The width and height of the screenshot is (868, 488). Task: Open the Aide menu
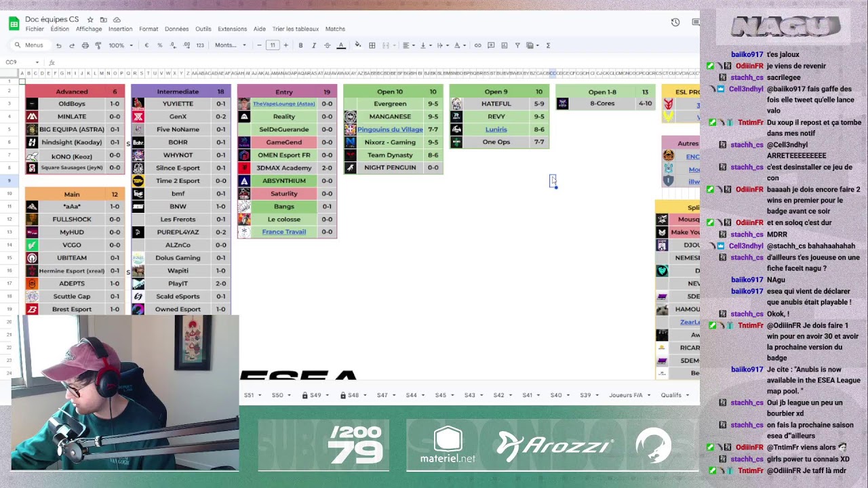pos(260,29)
